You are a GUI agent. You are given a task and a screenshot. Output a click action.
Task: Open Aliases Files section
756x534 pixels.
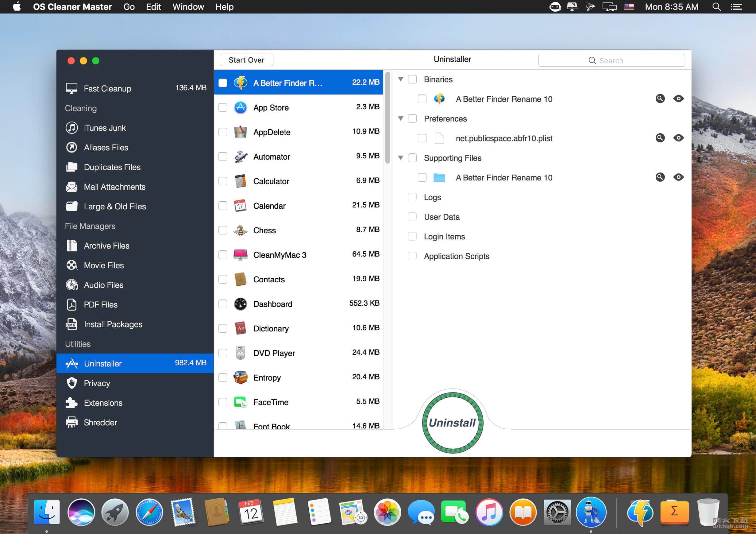pos(135,147)
